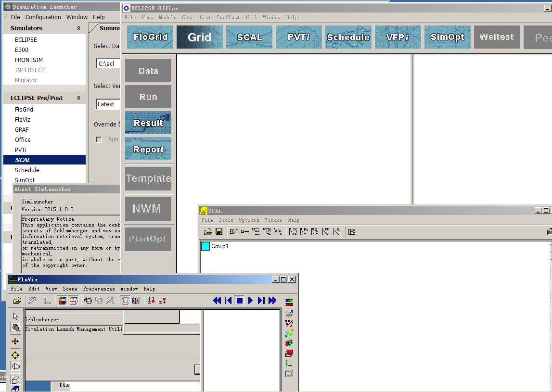The image size is (552, 392).
Task: Click the Kr curve icon in SCAL toolbar
Action: click(293, 231)
